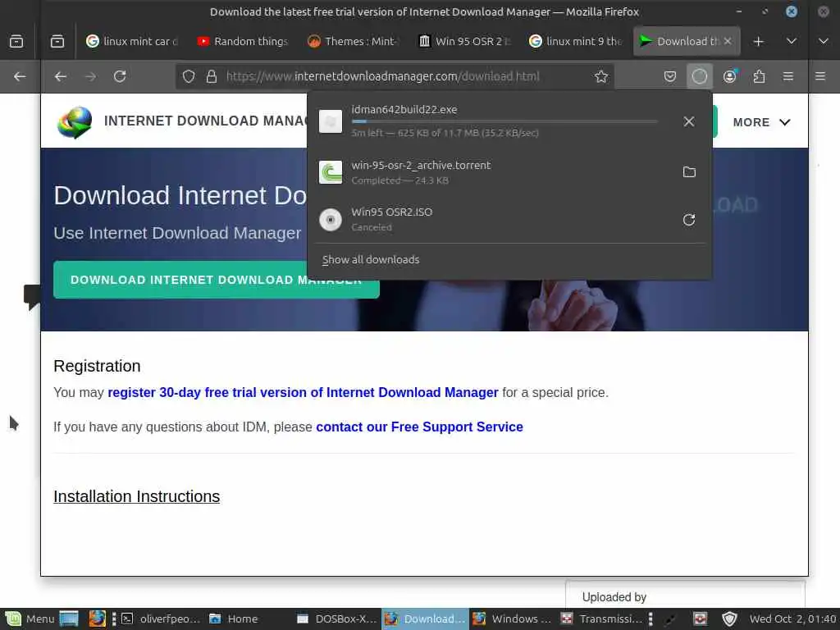The height and width of the screenshot is (630, 840).
Task: Click the tracking protection shield icon
Action: tap(189, 76)
